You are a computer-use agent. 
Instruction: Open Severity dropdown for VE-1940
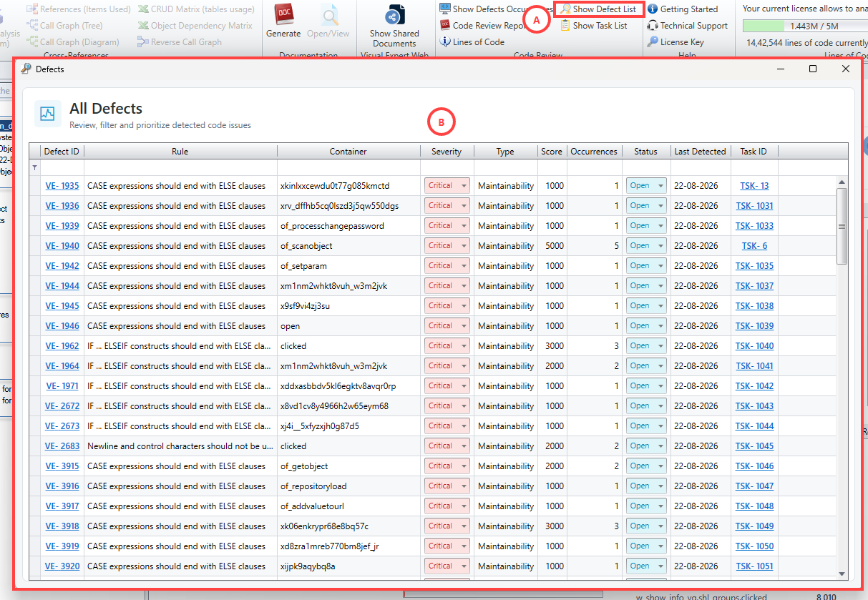point(464,246)
